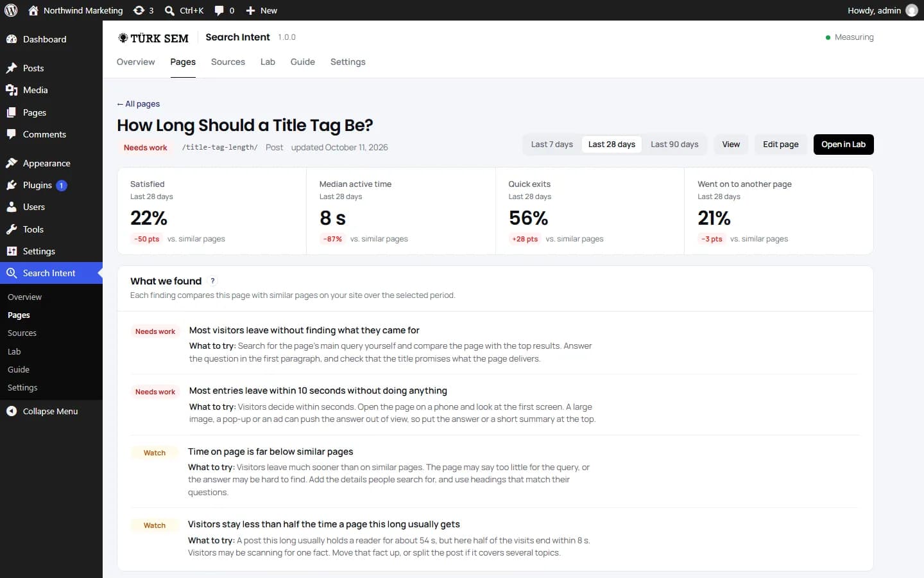Open Tools in the sidebar

(51, 229)
